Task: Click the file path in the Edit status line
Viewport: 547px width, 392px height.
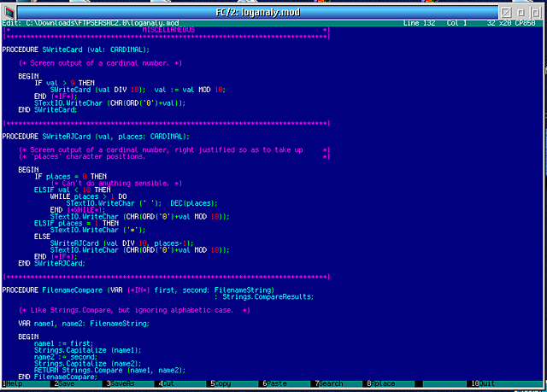Action: point(103,23)
